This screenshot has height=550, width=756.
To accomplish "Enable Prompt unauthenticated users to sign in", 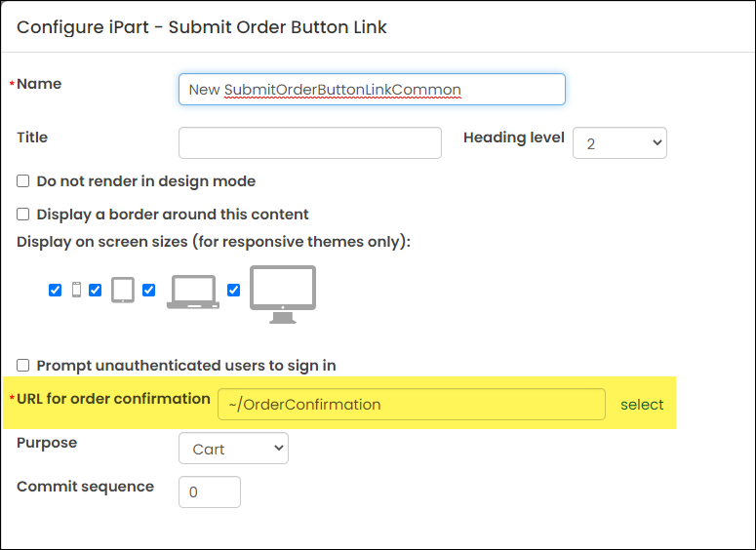I will [22, 366].
